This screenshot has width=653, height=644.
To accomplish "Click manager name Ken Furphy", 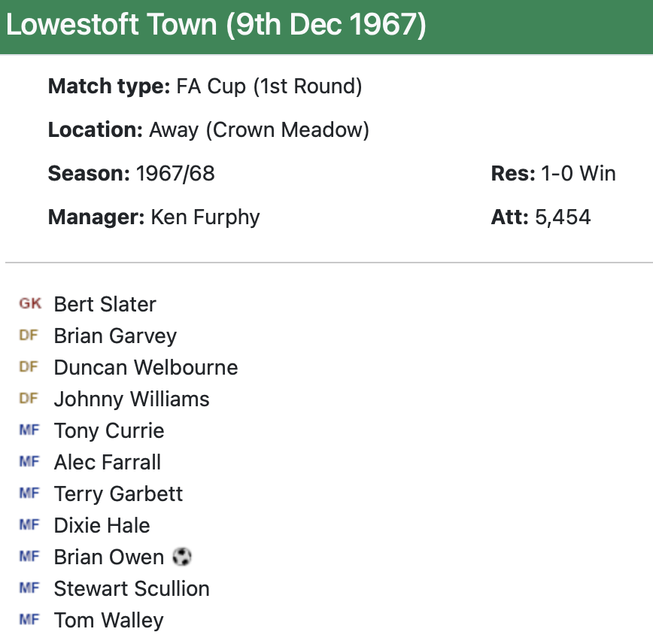I will [x=205, y=217].
